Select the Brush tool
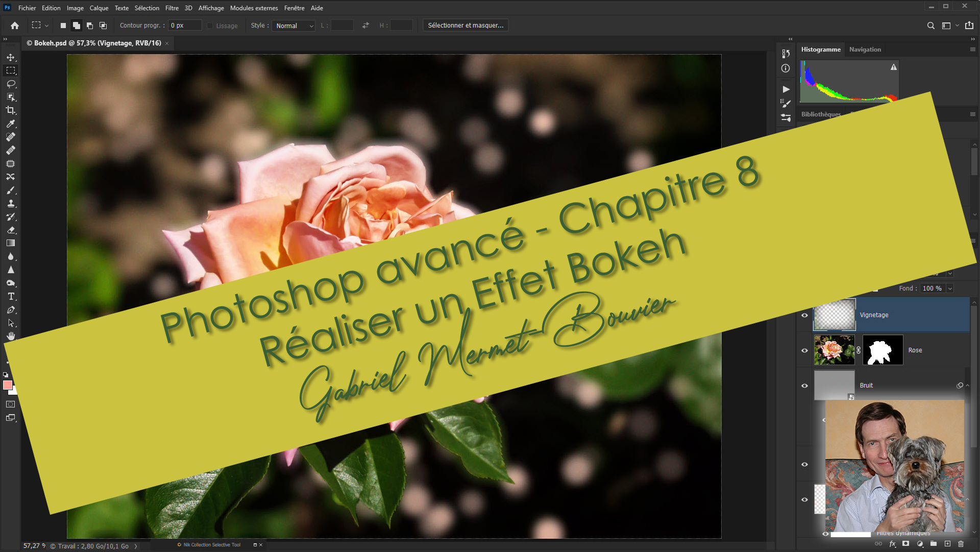Image resolution: width=980 pixels, height=552 pixels. point(11,190)
